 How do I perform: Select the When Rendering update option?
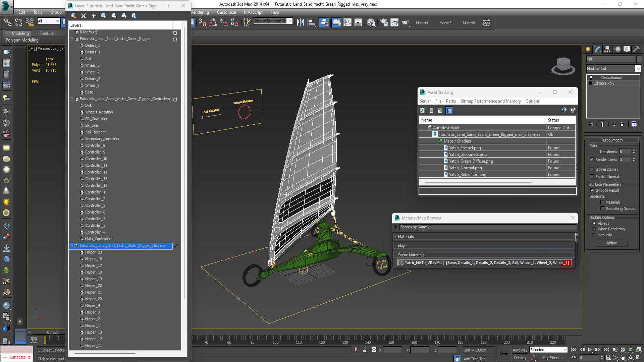tap(594, 229)
